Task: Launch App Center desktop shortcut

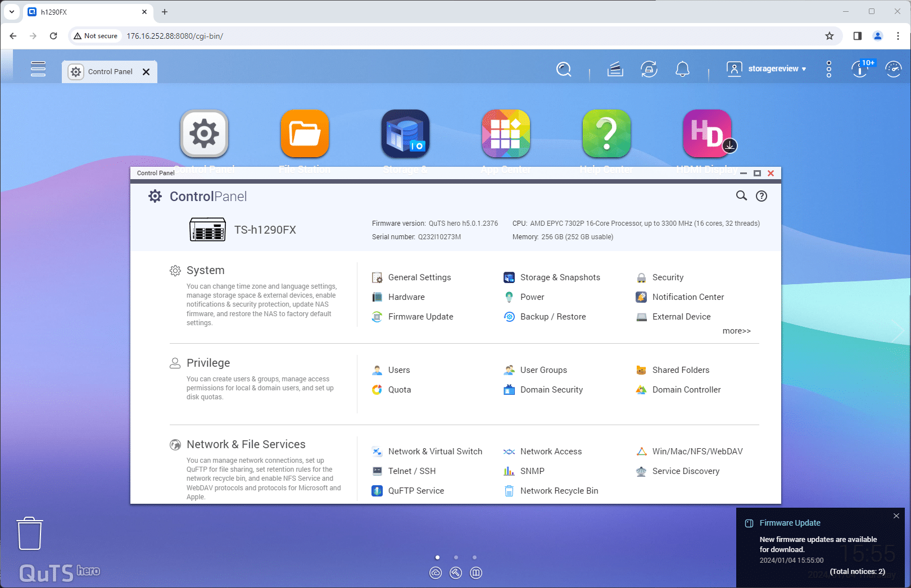Action: (506, 134)
